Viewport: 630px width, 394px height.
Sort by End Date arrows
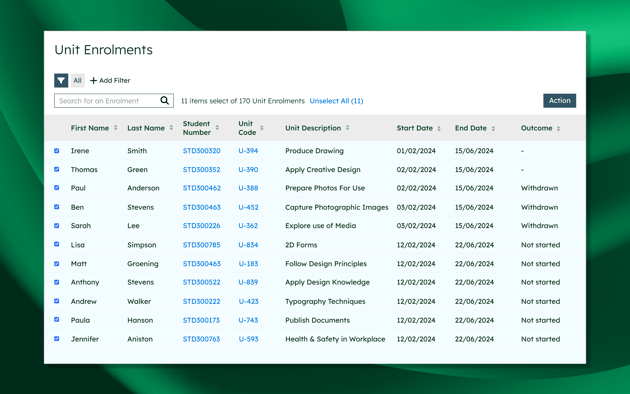coord(493,128)
